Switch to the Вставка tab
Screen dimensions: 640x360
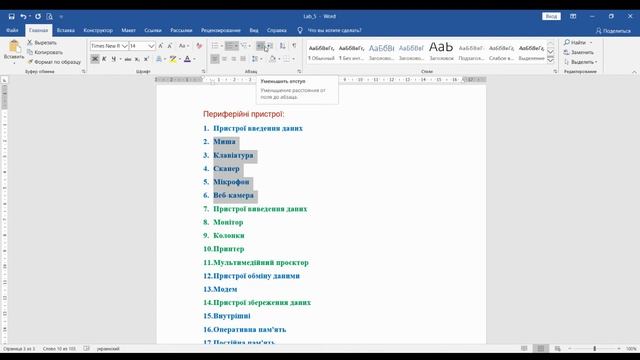tap(66, 30)
